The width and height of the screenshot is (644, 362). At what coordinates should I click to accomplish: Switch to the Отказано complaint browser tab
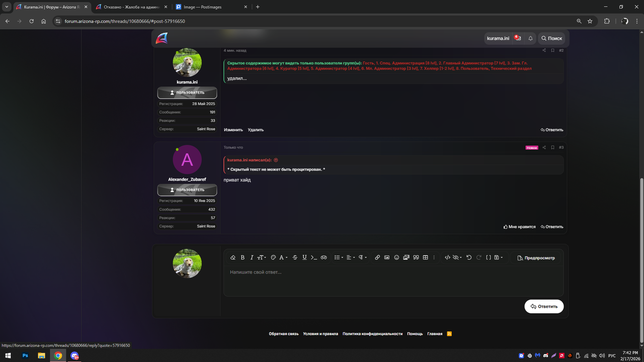pyautogui.click(x=131, y=7)
